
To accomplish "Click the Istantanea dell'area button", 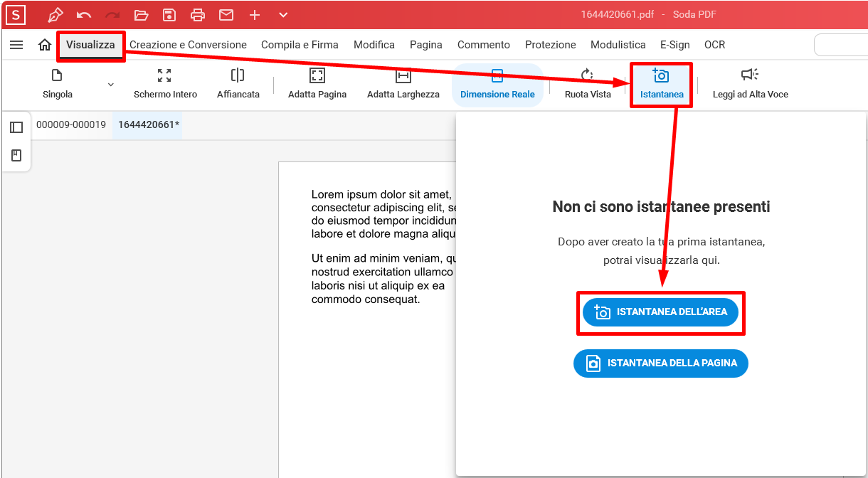I will point(660,312).
